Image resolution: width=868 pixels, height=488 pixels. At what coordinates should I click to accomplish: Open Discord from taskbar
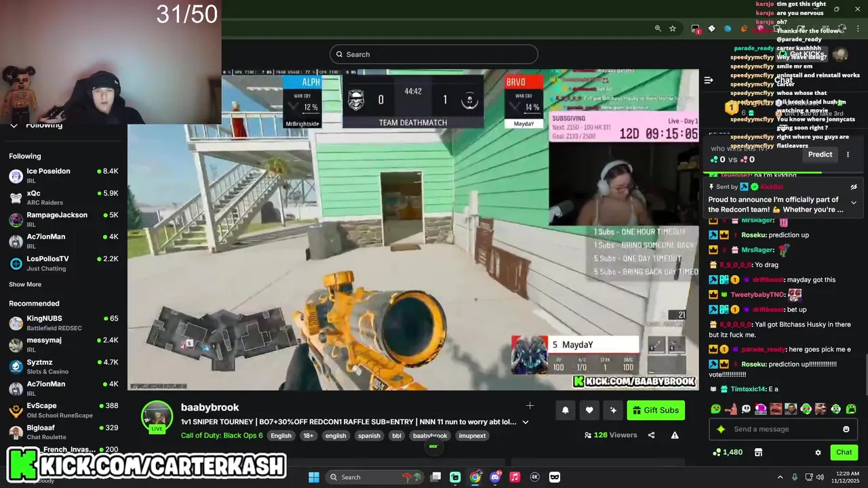tap(495, 477)
